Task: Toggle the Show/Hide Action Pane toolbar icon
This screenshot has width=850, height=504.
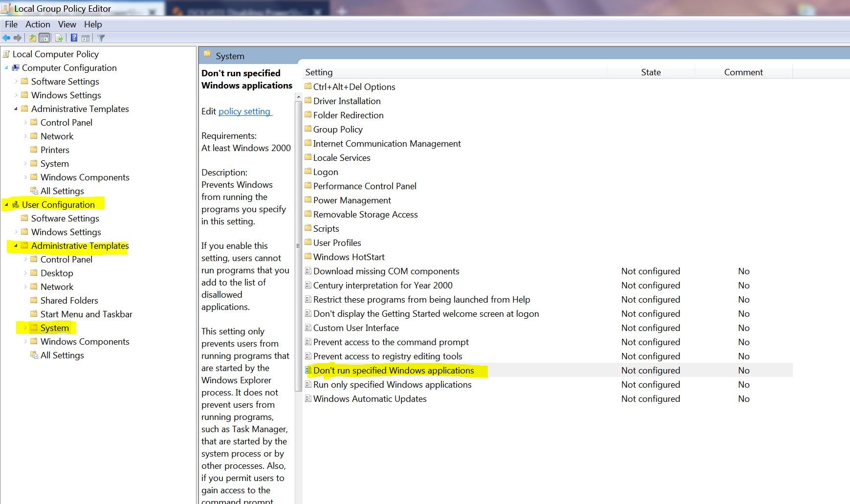Action: coord(85,38)
